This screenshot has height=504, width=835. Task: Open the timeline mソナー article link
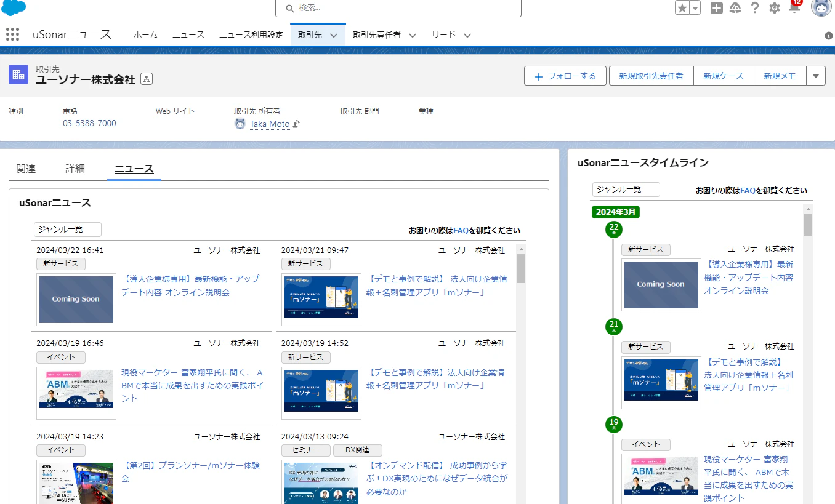tap(749, 375)
